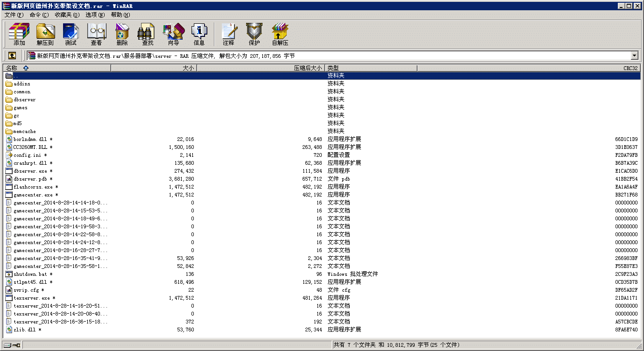Select gamecenter.exe in the file list

tap(33, 195)
